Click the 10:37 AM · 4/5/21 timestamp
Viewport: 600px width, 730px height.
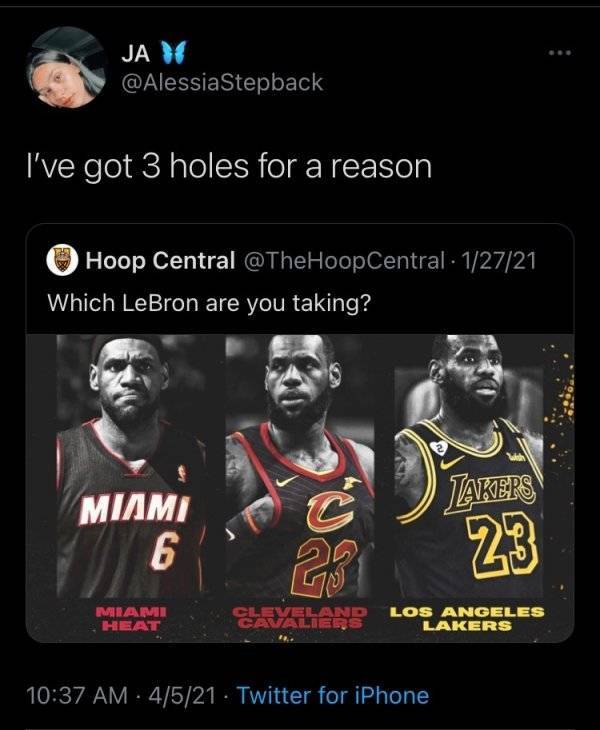click(x=121, y=696)
